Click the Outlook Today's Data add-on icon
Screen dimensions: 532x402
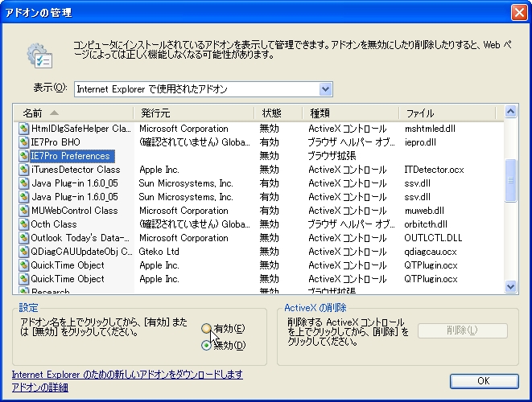coord(23,238)
